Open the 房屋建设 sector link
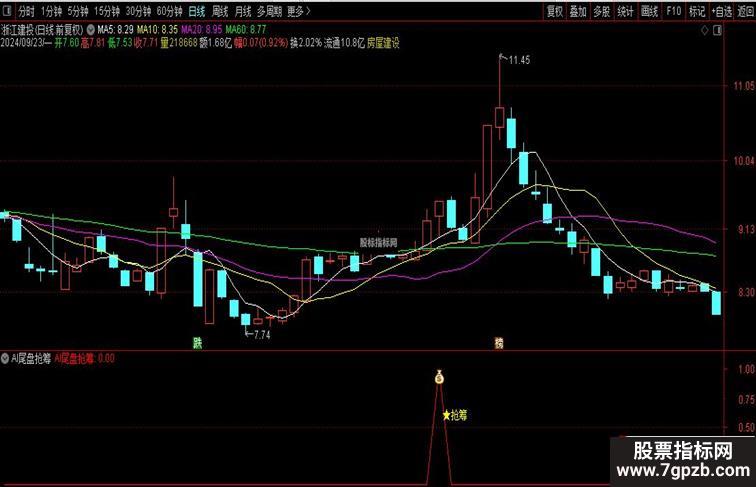 click(383, 43)
